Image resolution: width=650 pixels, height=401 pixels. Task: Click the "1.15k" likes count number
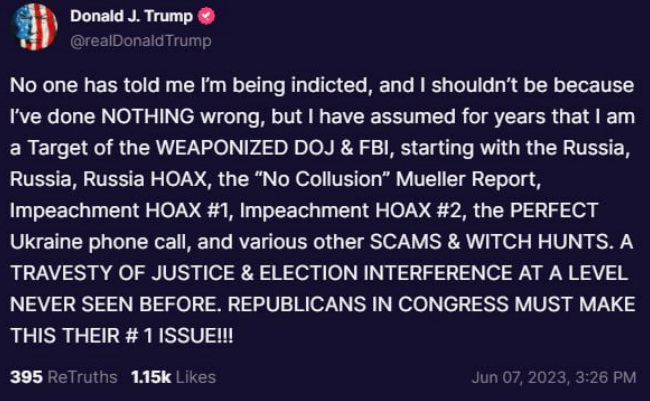(151, 377)
